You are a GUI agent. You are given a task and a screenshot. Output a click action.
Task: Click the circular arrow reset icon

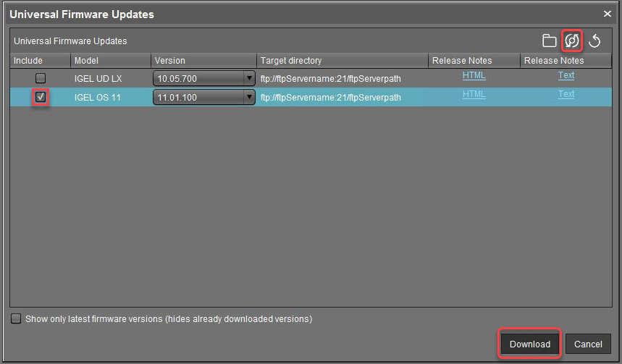[594, 41]
